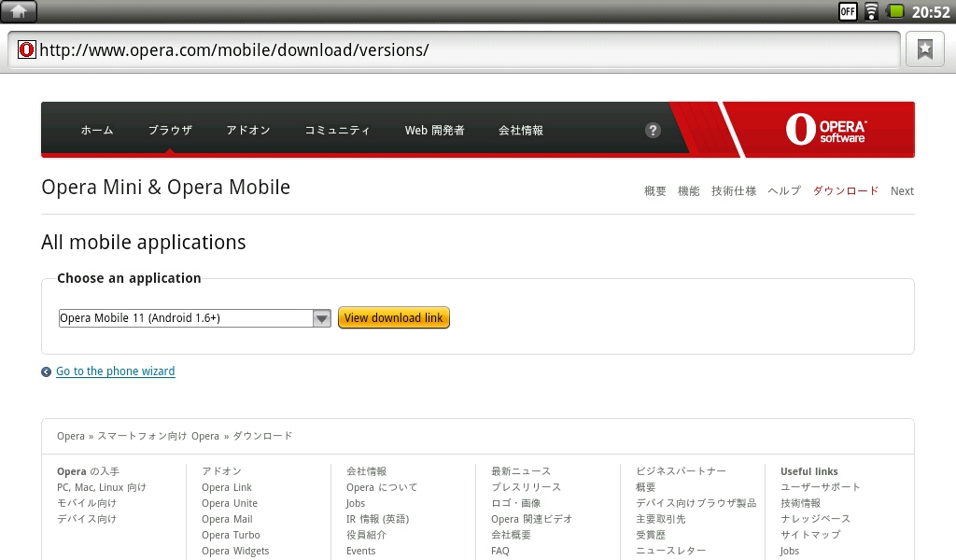Screen dimensions: 956x560
Task: Tap the Home icon in status bar
Action: point(19,11)
